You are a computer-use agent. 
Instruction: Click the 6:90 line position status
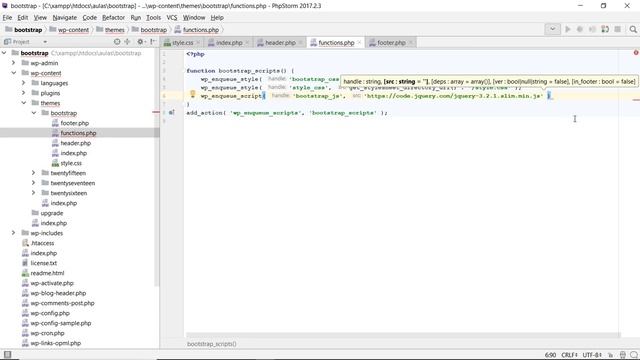[x=550, y=355]
